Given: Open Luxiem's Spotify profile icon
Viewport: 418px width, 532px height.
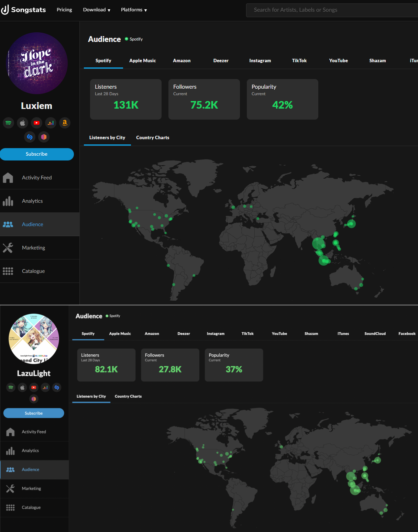Looking at the screenshot, I should pos(9,123).
